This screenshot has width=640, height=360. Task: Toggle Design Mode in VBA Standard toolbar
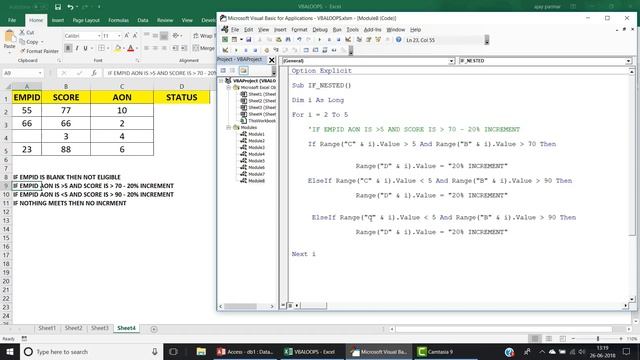348,40
